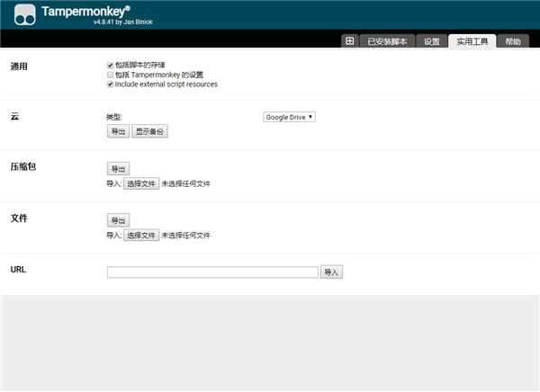
Task: Expand the Google Drive cloud type dropdown
Action: [x=289, y=117]
